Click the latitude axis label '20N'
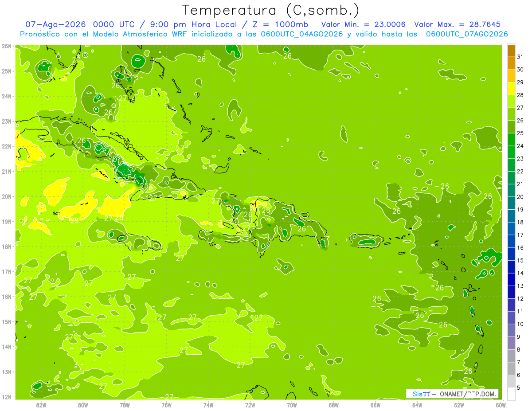Viewport: 532px width, 411px height. coord(7,196)
